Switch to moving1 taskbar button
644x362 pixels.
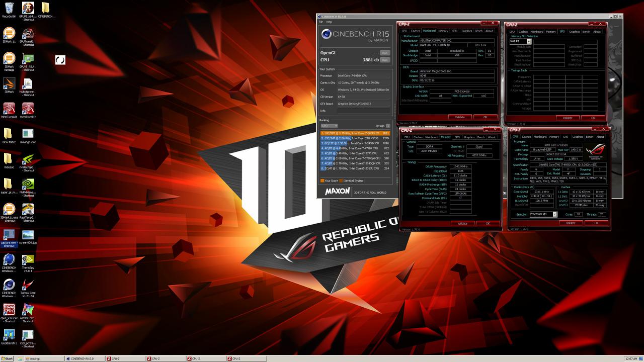pyautogui.click(x=44, y=358)
